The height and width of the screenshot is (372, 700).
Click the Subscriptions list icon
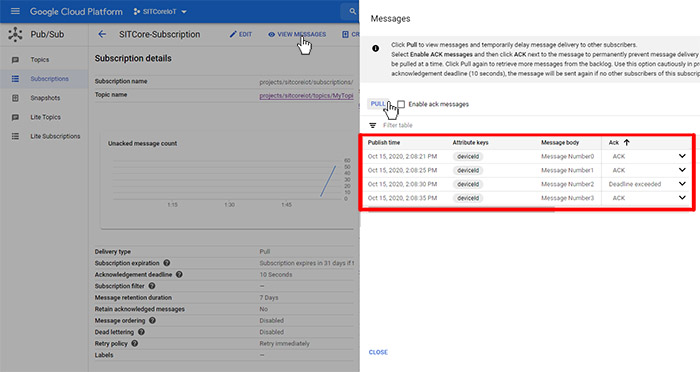click(x=15, y=79)
